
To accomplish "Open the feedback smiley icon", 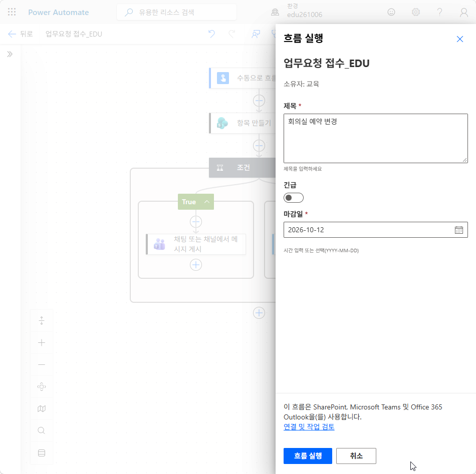I will tap(391, 12).
